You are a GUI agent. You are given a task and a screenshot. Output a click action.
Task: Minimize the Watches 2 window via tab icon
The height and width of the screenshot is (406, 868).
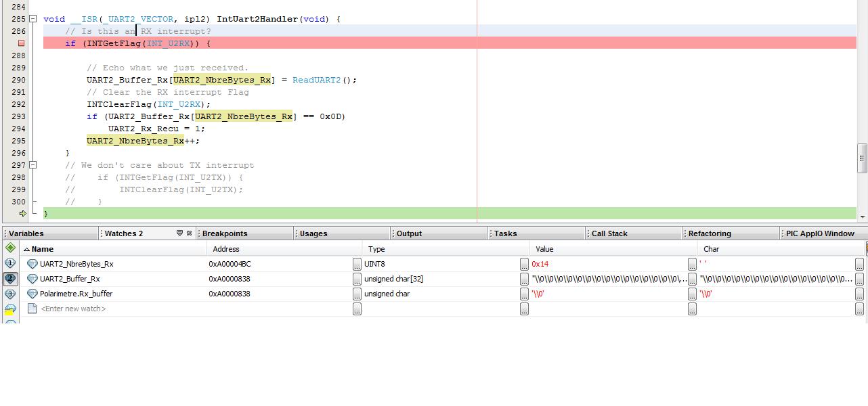pos(179,233)
